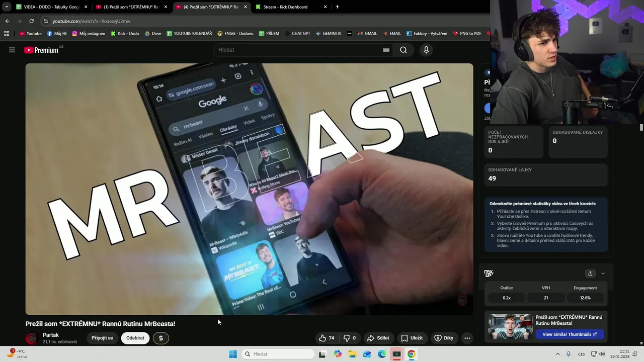Click the taskbar Hledat search box
The image size is (644, 362).
coord(278,354)
